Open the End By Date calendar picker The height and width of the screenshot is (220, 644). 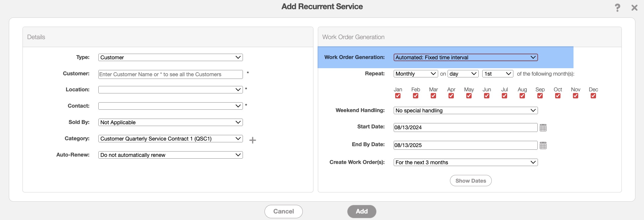click(543, 146)
